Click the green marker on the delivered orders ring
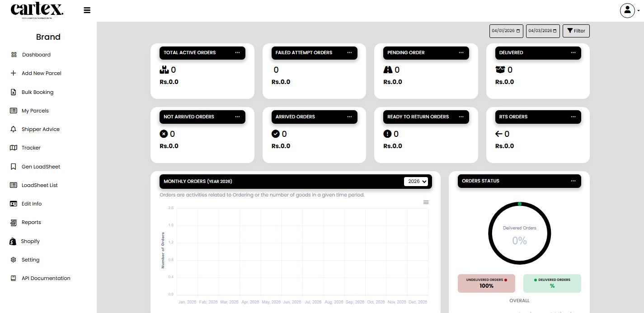The image size is (644, 313). (x=520, y=204)
